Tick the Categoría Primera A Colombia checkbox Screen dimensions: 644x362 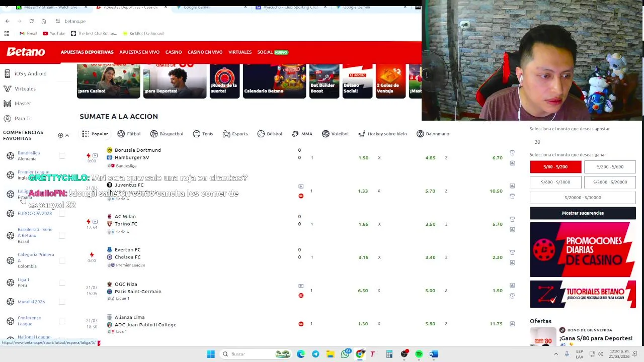coord(62,260)
